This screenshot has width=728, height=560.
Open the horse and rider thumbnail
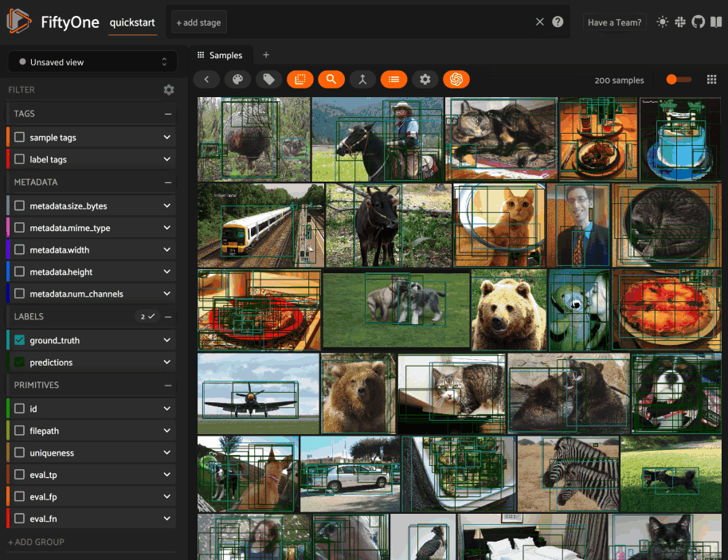(x=378, y=139)
